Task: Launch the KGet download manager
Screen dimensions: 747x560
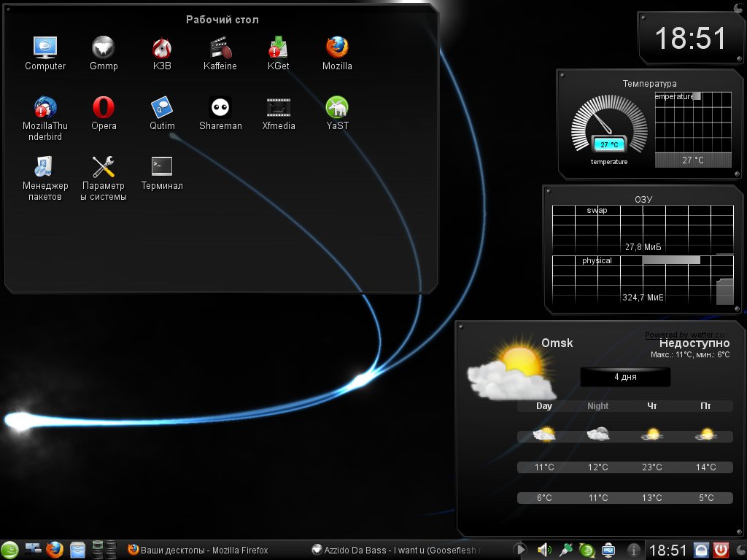Action: point(278,48)
